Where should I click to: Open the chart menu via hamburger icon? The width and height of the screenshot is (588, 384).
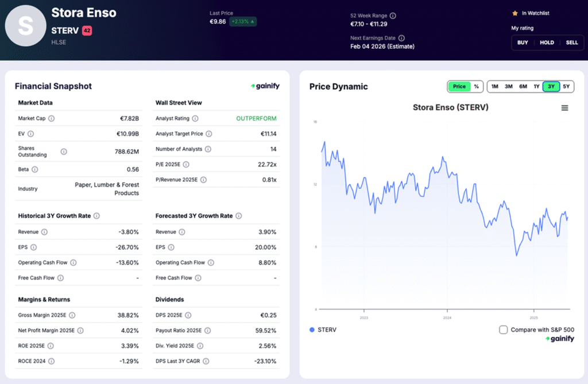564,107
